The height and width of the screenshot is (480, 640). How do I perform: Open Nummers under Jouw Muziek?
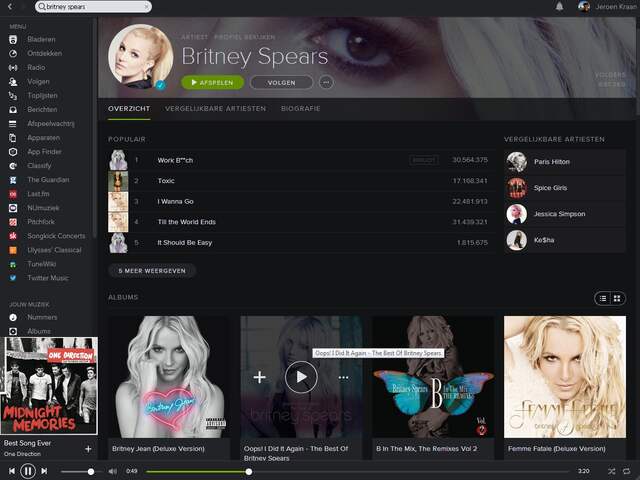[42, 317]
